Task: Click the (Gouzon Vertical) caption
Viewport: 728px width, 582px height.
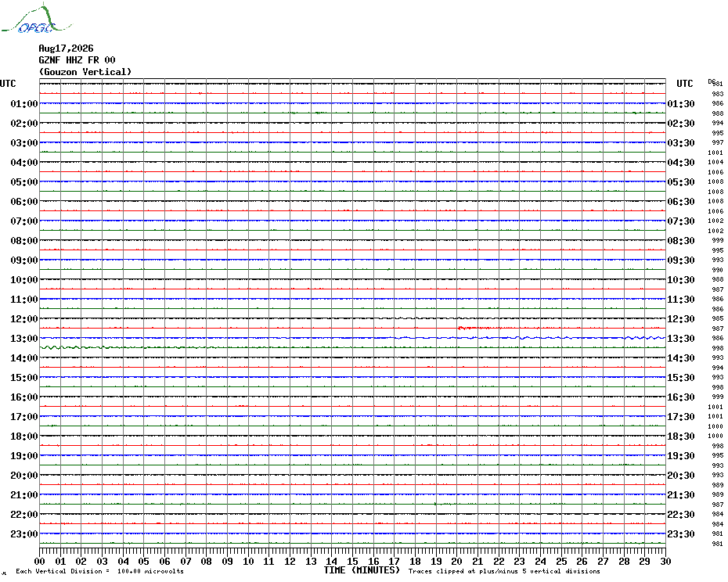Action: 85,72
